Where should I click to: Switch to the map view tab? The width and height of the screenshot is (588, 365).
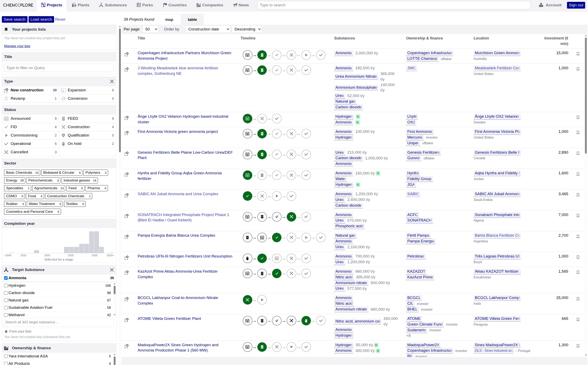coord(169,20)
